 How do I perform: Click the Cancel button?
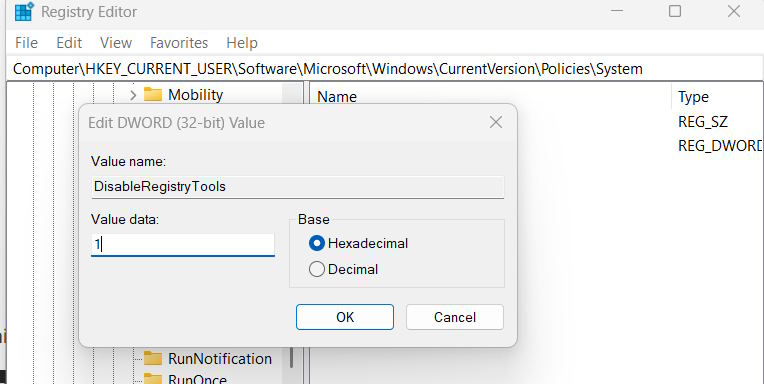click(455, 317)
